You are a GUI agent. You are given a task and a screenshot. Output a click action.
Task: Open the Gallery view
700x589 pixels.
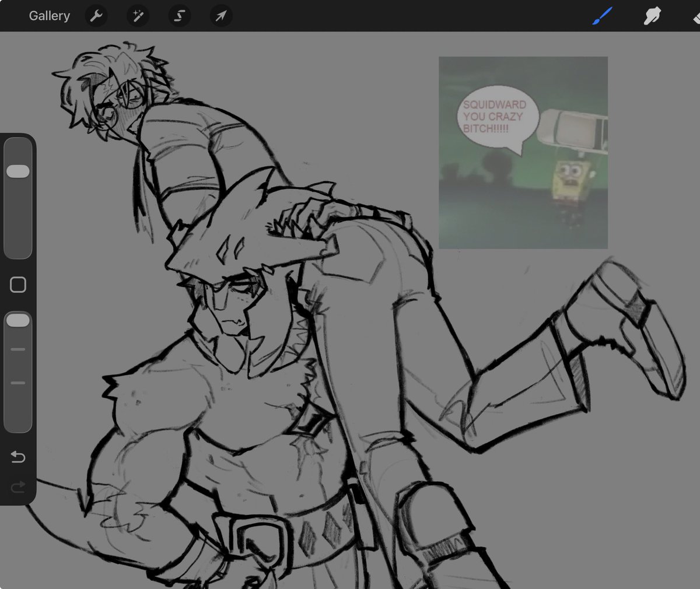point(50,16)
